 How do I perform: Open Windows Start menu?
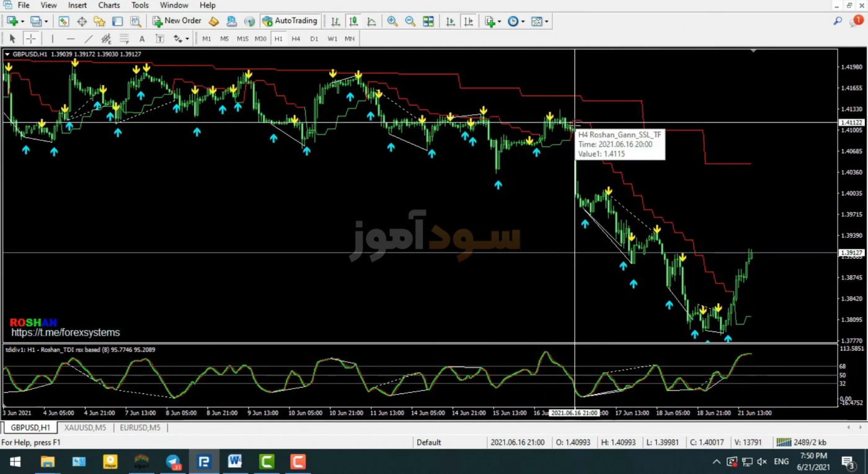[x=15, y=462]
